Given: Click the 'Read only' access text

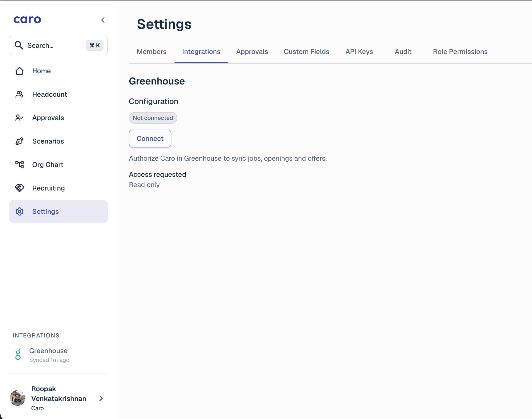Looking at the screenshot, I should [144, 185].
